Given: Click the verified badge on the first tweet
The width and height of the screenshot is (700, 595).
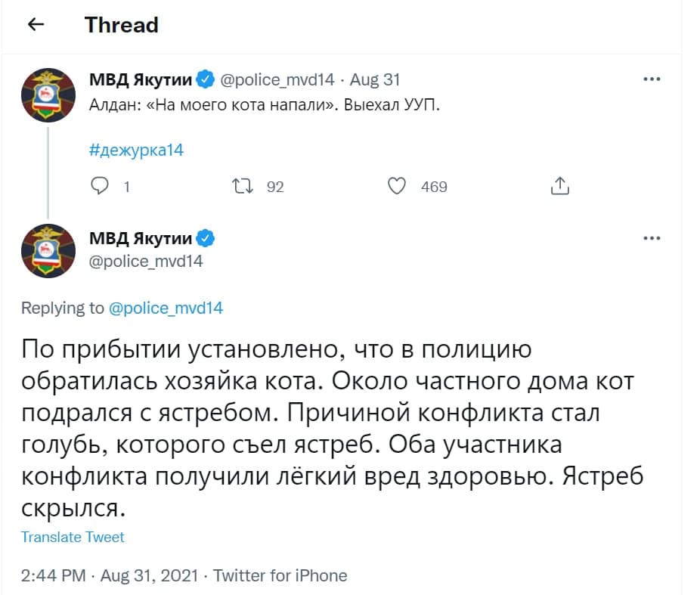Looking at the screenshot, I should (x=206, y=79).
